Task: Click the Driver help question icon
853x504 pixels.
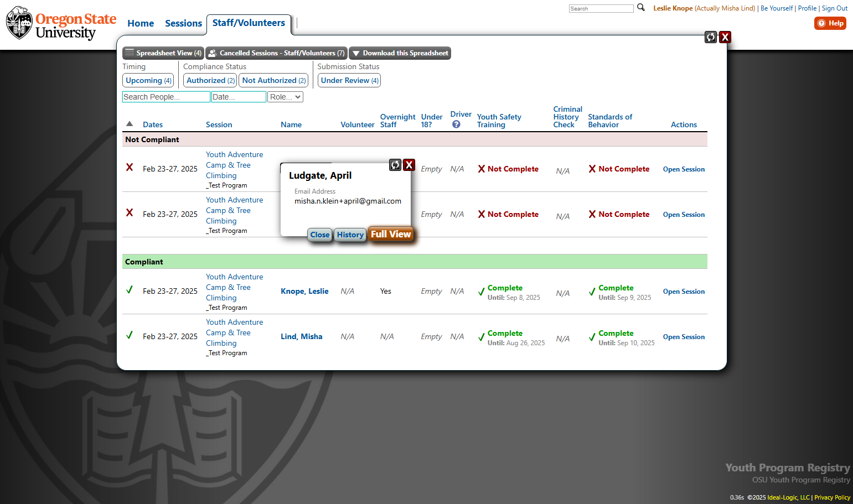Action: pyautogui.click(x=456, y=124)
